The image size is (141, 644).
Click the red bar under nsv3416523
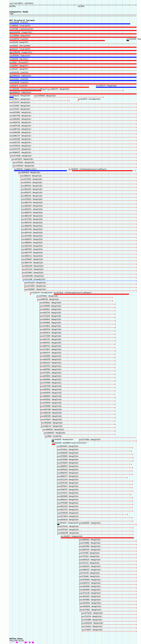97,538
